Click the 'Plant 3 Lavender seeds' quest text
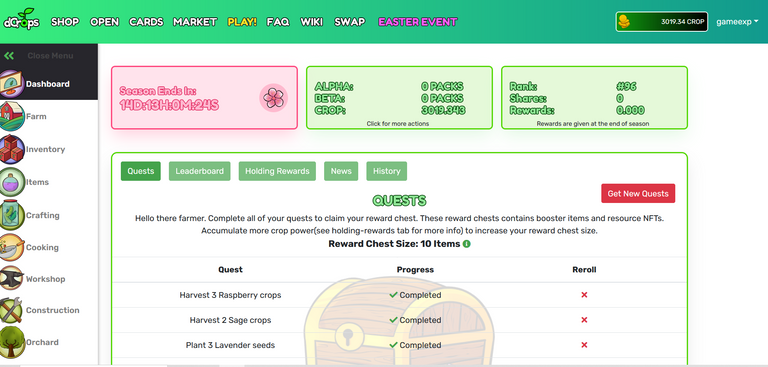 tap(230, 345)
